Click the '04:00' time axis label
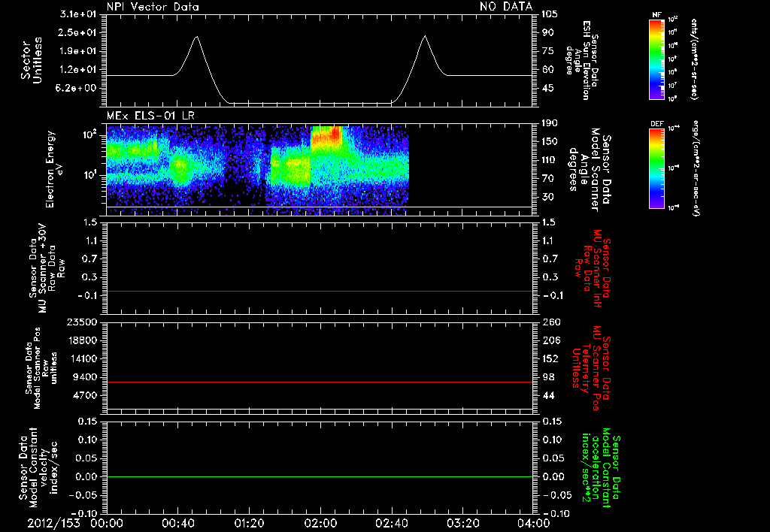 point(533,523)
